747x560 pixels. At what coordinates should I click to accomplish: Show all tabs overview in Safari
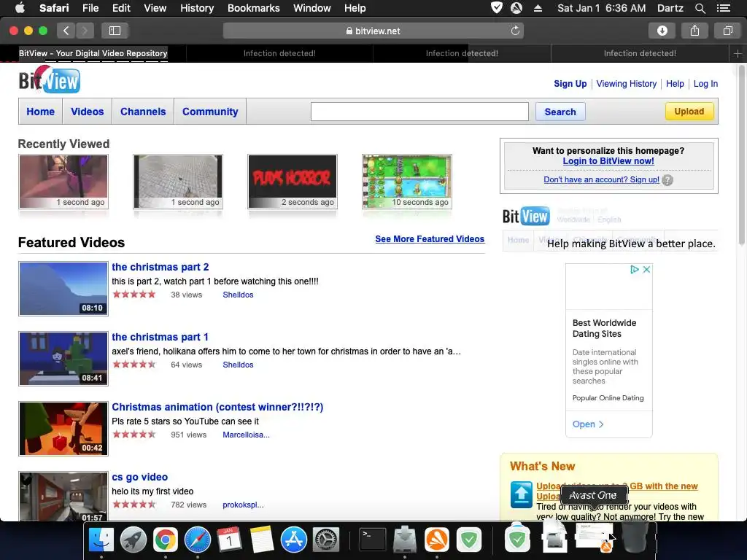727,31
